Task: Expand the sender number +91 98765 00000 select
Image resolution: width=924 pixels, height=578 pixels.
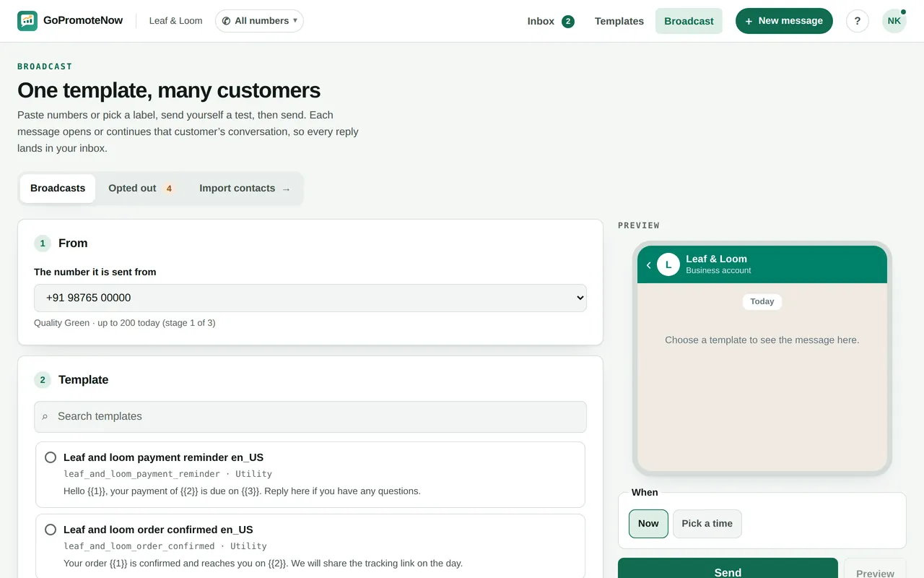Action: click(x=310, y=298)
